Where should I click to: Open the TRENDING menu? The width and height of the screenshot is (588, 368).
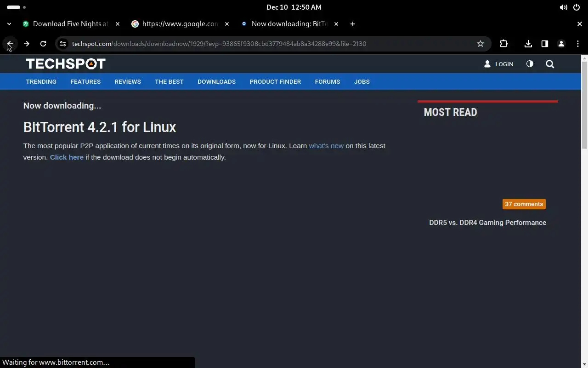[x=41, y=81]
